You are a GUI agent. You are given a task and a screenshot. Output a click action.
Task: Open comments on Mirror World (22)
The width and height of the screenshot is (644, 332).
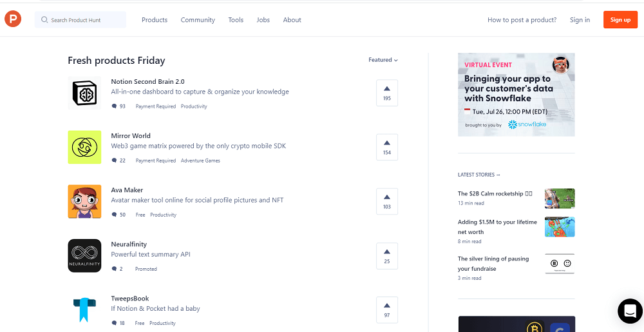tap(118, 161)
